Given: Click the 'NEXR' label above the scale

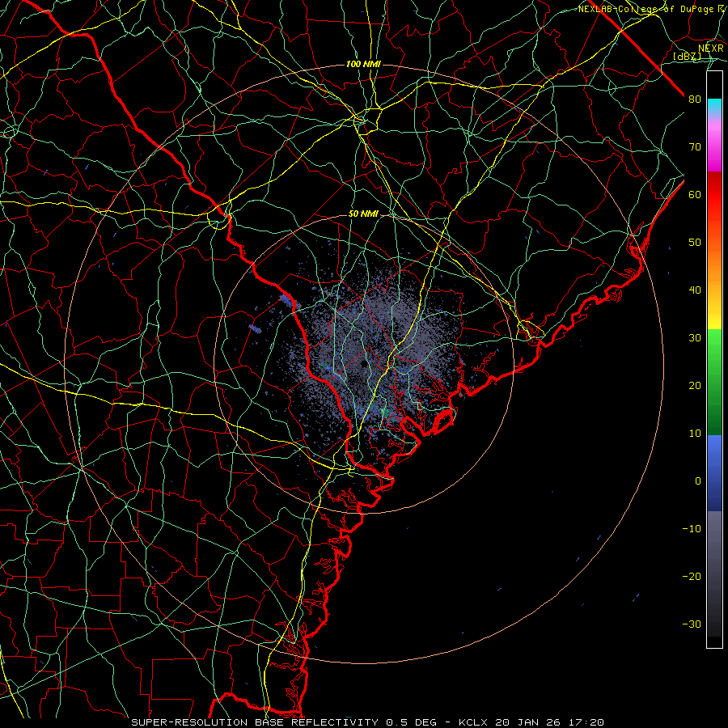Looking at the screenshot, I should 711,49.
